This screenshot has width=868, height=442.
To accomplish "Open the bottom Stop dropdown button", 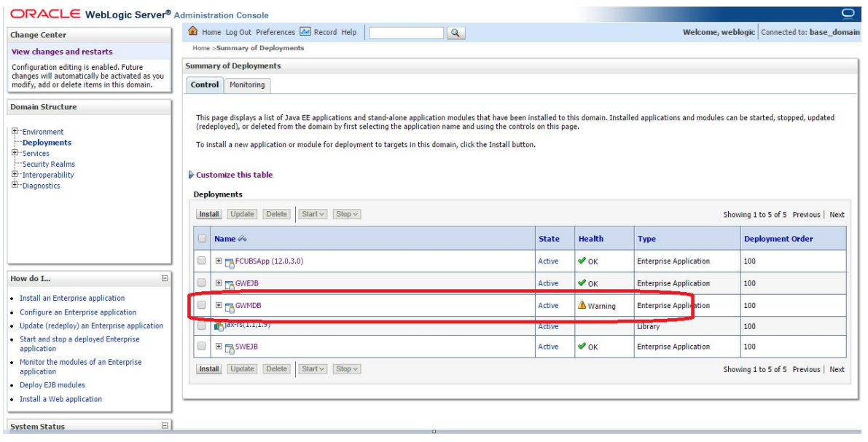I will click(346, 369).
